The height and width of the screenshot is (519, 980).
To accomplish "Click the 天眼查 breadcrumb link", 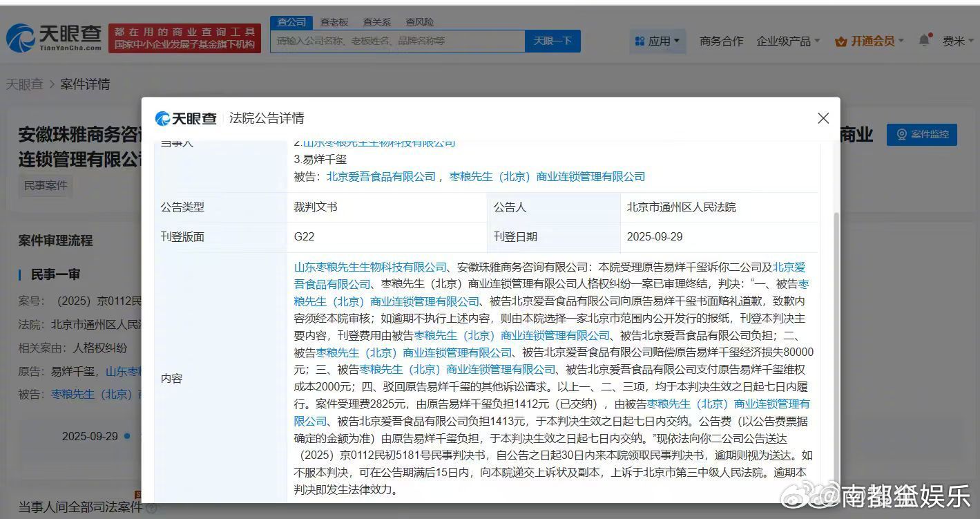I will [25, 84].
